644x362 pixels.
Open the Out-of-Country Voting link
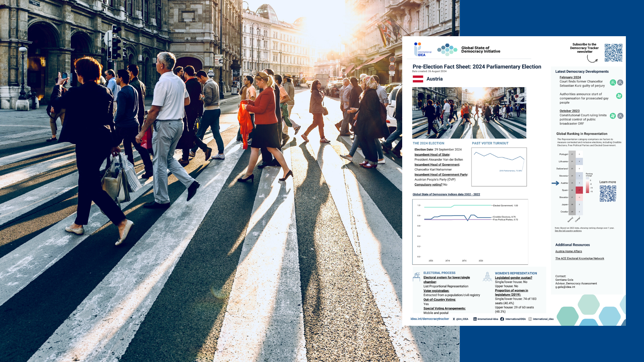pyautogui.click(x=439, y=300)
